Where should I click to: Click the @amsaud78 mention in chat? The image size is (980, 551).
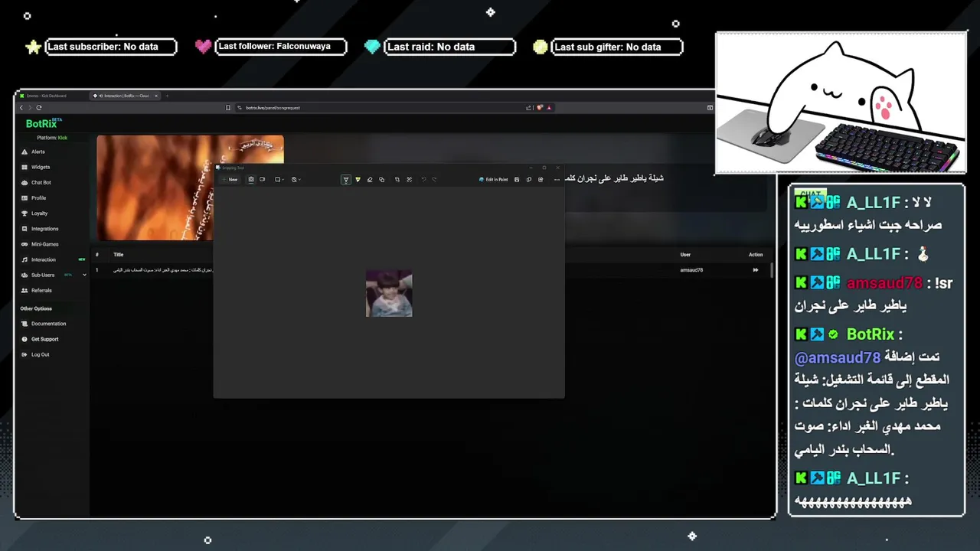click(x=838, y=357)
